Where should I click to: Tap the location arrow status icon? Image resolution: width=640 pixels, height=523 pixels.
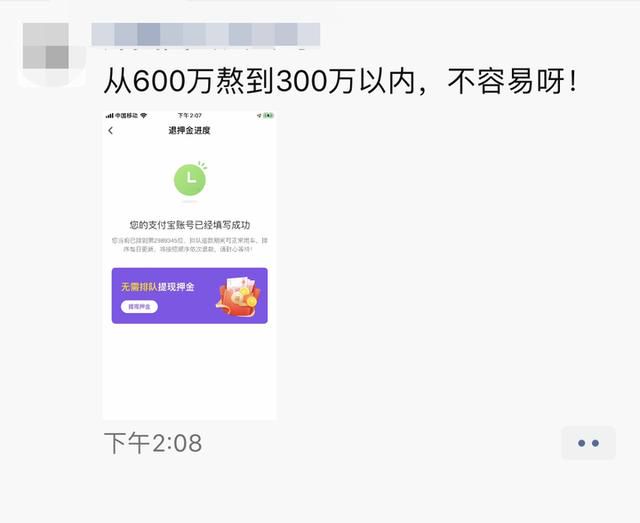coord(259,116)
